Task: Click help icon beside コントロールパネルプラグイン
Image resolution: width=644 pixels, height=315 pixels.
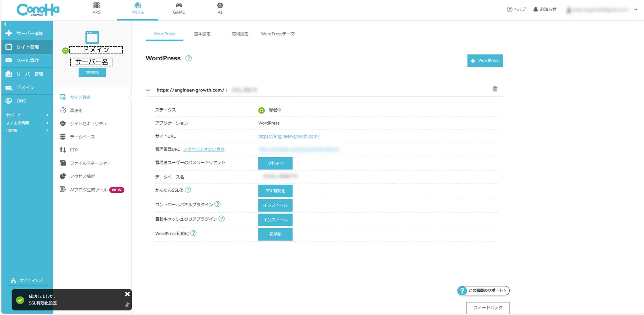Action: [x=217, y=204]
